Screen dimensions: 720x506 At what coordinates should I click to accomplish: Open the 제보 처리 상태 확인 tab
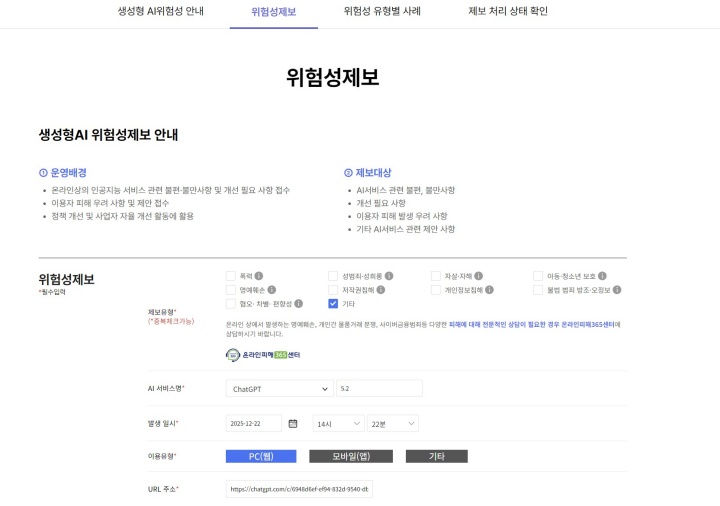coord(508,11)
